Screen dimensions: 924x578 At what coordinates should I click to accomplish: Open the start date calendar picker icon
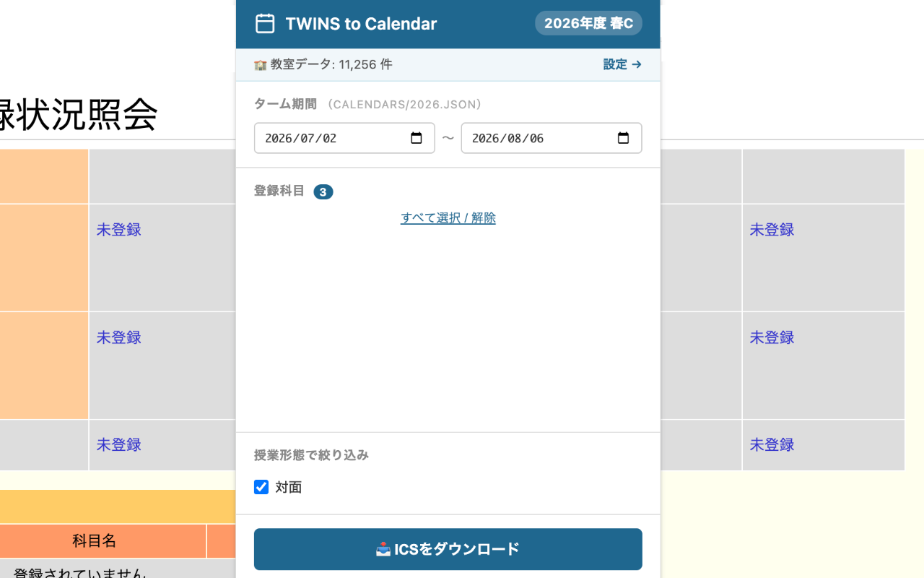417,138
